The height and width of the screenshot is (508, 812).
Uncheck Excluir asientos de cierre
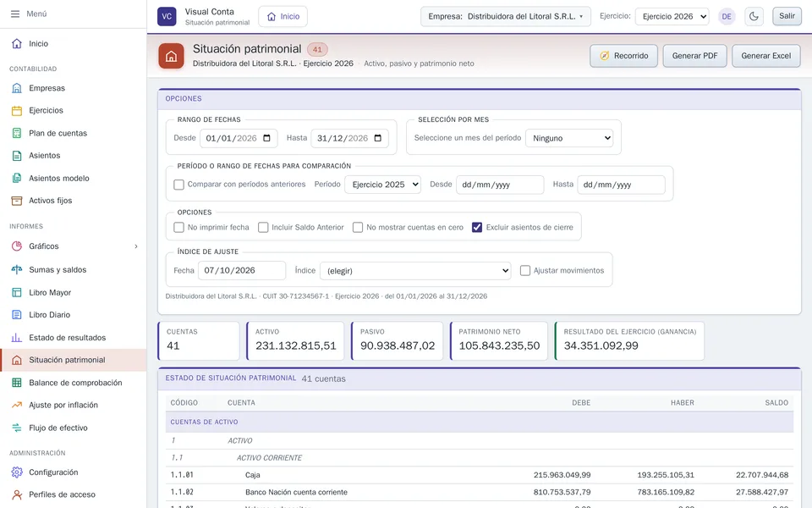(477, 227)
